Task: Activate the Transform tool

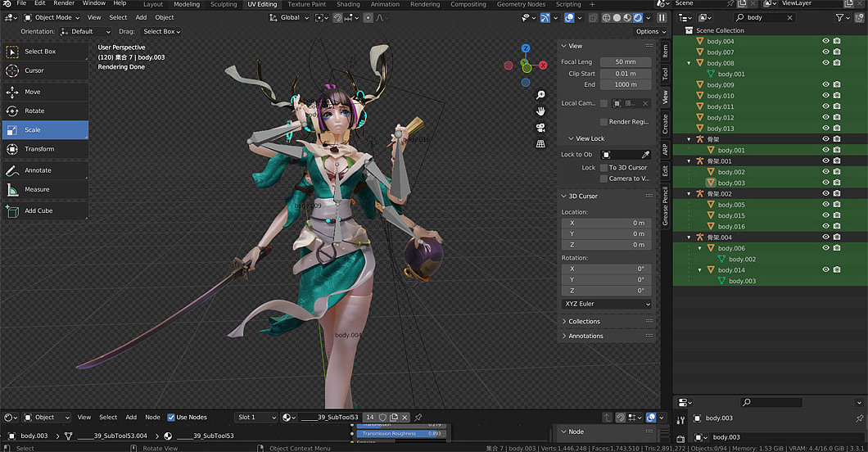Action: click(45, 149)
